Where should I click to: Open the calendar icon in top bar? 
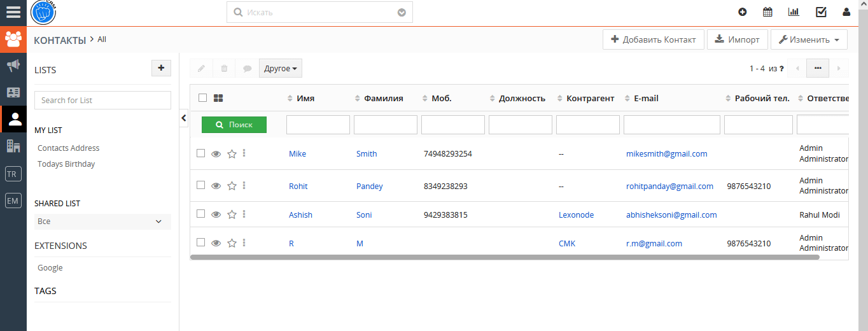[x=767, y=11]
